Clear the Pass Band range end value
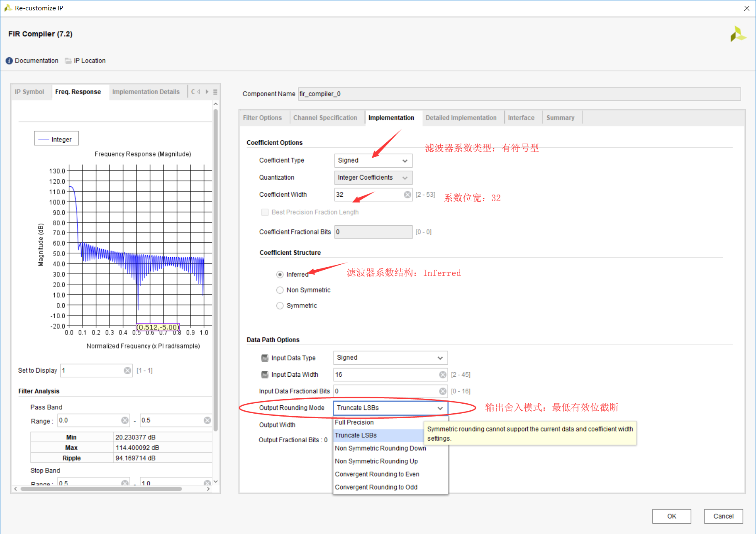This screenshot has width=756, height=534. tap(207, 420)
